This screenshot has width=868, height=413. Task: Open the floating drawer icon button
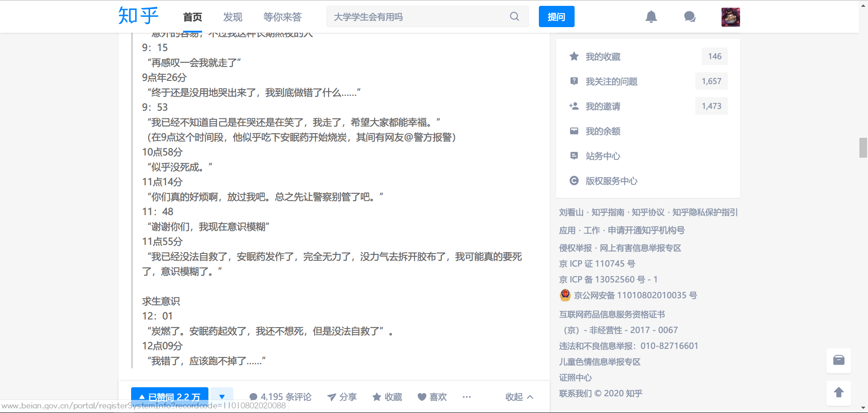[839, 360]
